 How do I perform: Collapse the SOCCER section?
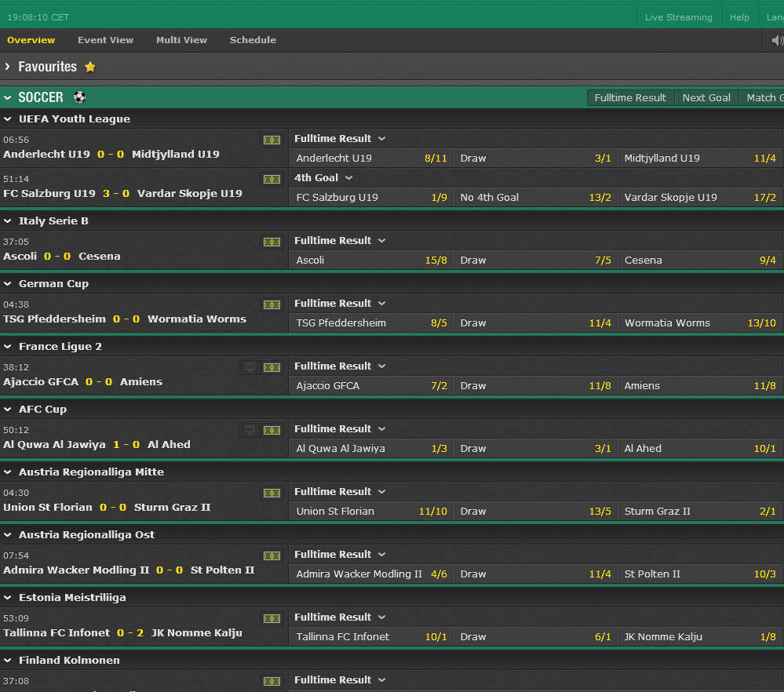pos(7,97)
